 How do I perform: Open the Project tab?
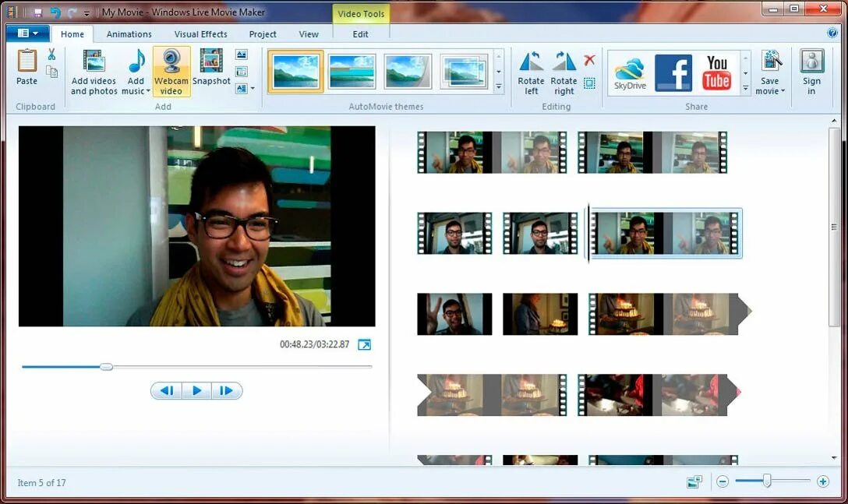tap(263, 34)
